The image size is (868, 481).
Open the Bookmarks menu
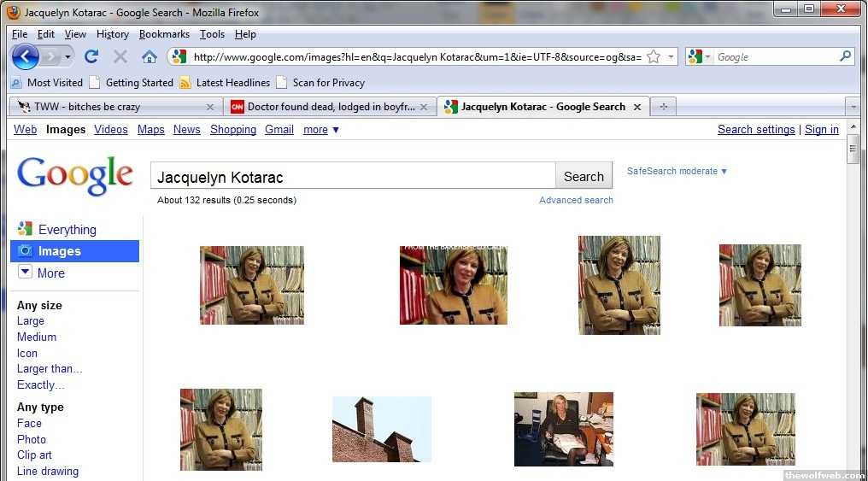click(164, 34)
